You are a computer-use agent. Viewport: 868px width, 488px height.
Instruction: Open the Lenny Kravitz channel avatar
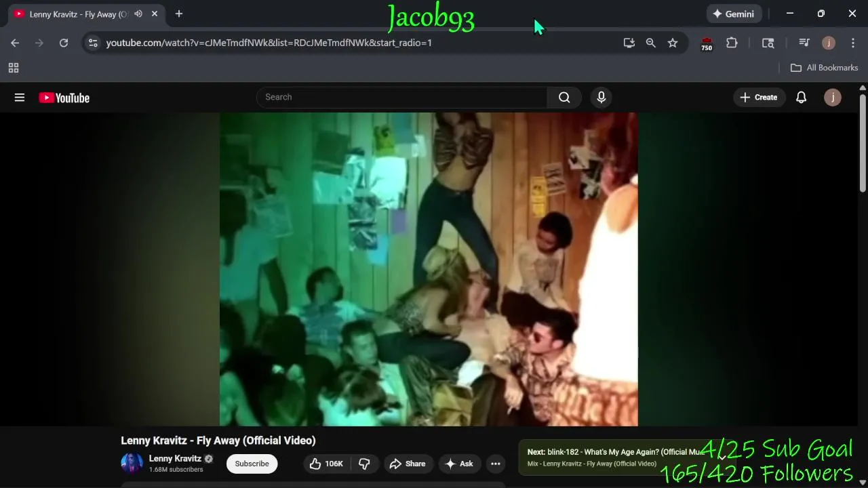(132, 464)
